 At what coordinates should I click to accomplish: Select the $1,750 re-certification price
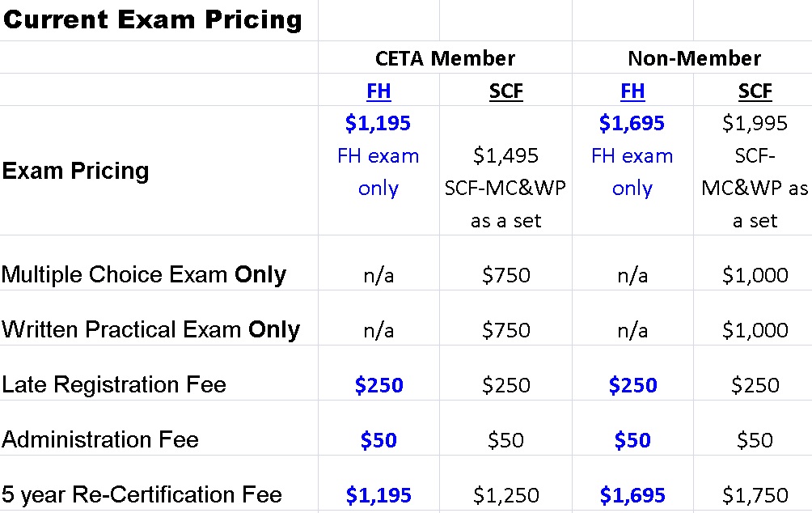pos(755,495)
